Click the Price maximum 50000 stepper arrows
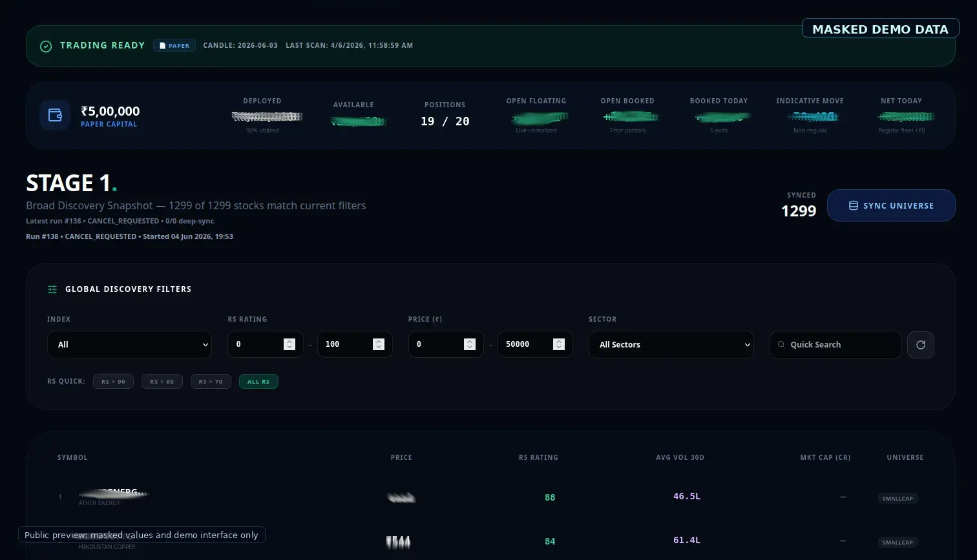Screen dimensions: 977x560 click(559, 344)
